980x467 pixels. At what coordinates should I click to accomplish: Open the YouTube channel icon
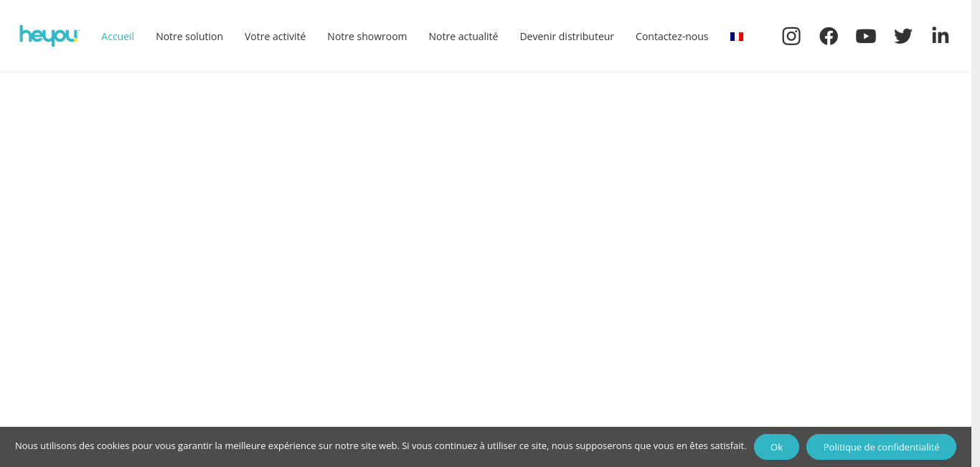866,36
